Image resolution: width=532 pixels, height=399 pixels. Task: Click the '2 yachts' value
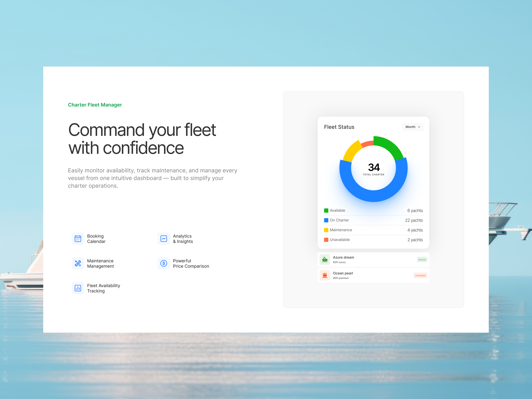coord(415,240)
